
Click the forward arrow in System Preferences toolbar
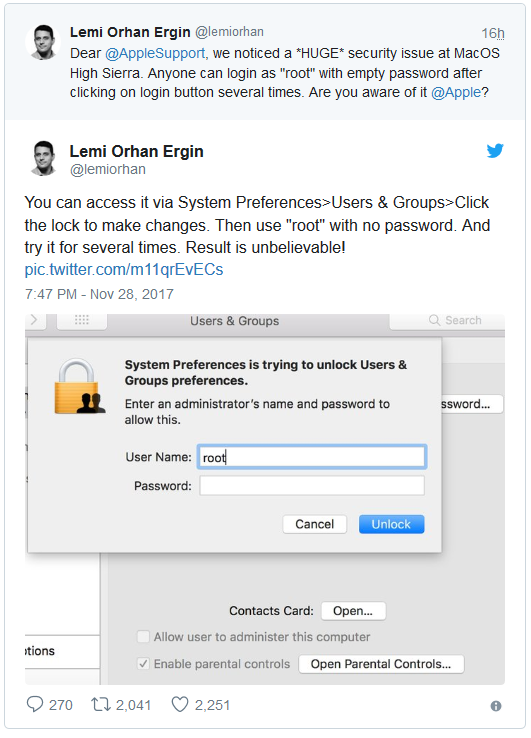[34, 320]
